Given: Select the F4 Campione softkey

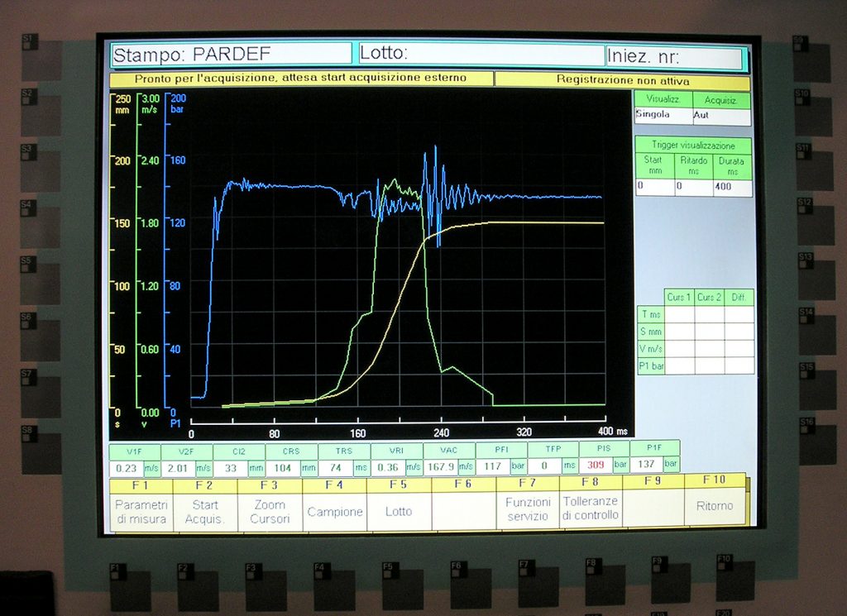Looking at the screenshot, I should [335, 511].
